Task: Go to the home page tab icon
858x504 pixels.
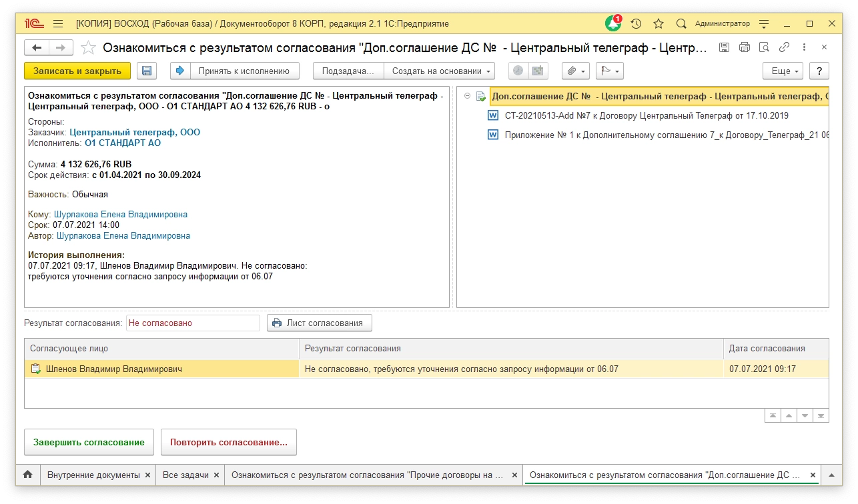Action: pyautogui.click(x=27, y=475)
